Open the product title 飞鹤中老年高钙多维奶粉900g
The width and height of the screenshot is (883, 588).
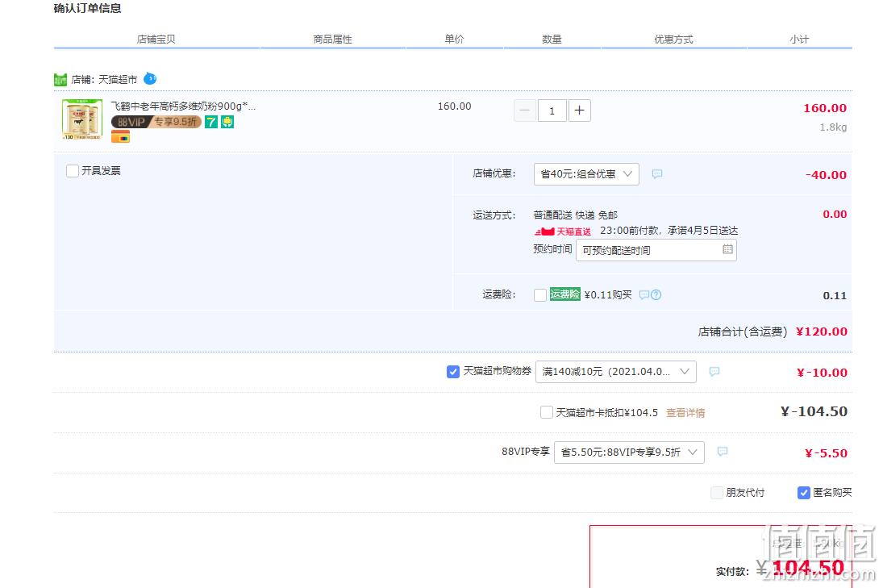click(x=183, y=106)
